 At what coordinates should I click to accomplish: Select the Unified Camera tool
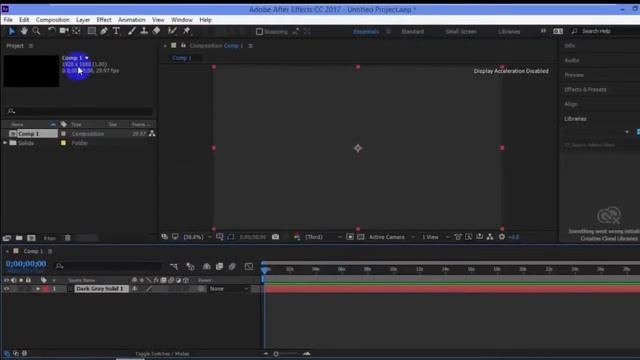64,31
